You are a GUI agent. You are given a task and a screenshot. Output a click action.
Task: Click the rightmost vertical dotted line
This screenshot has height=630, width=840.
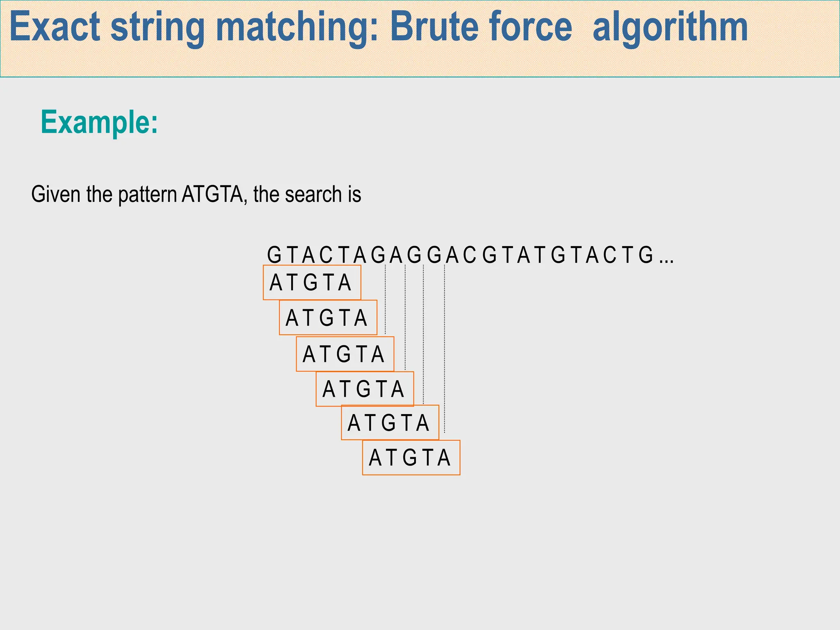point(445,349)
